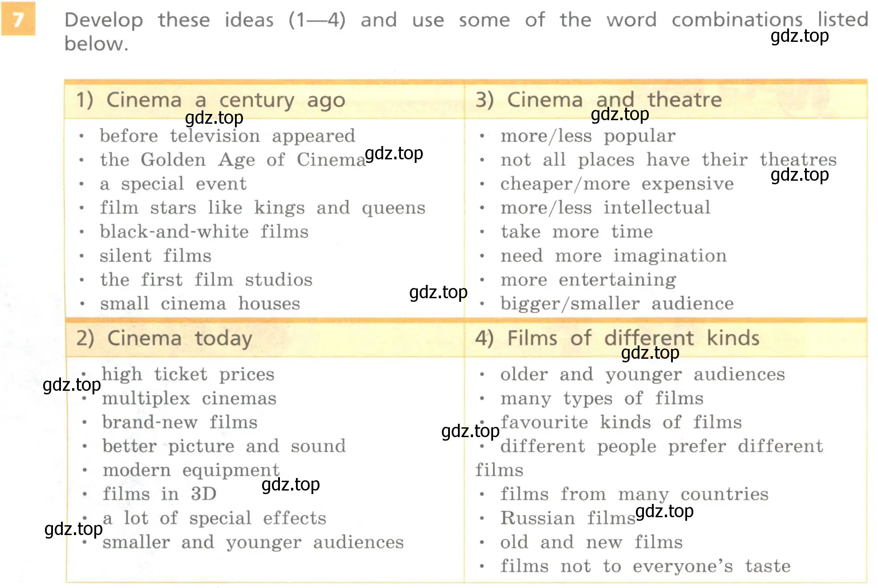Viewport: 878px width, 588px height.
Task: Click 'high ticket prices' item
Action: point(188,374)
